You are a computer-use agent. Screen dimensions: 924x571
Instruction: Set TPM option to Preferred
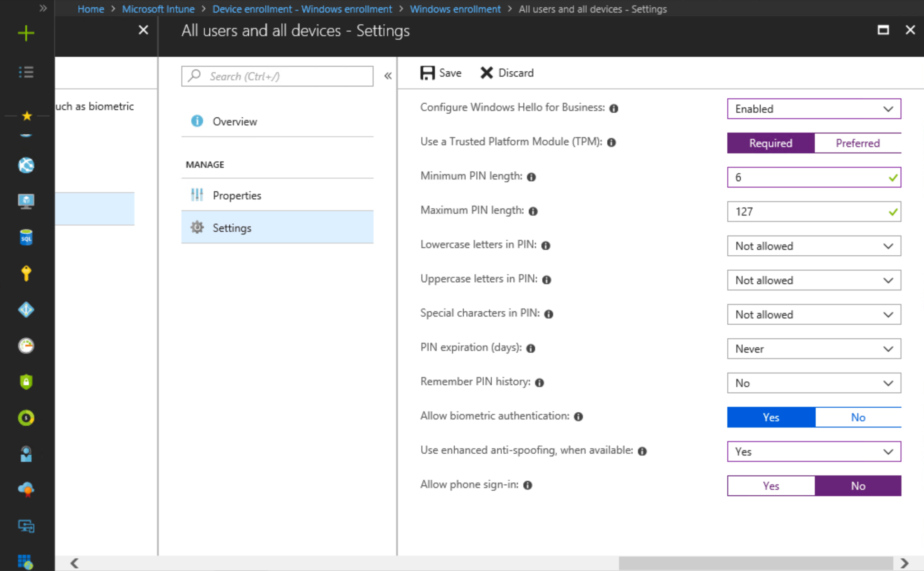[x=857, y=143]
